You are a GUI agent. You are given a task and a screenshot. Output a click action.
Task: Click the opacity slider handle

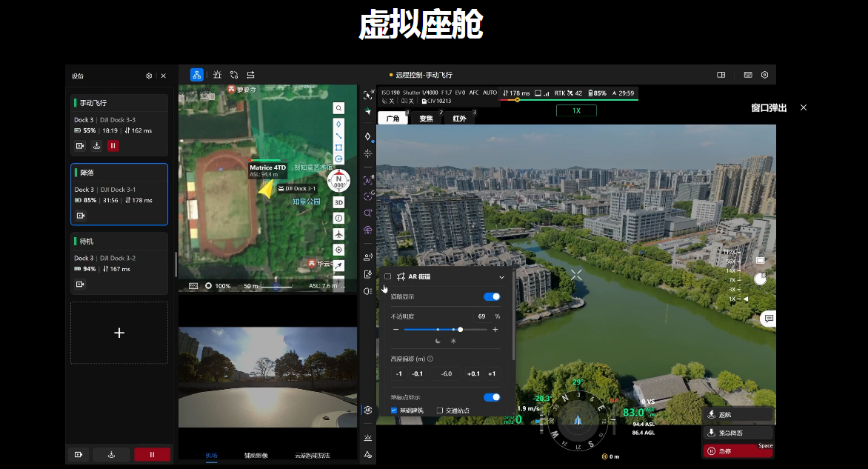click(461, 329)
